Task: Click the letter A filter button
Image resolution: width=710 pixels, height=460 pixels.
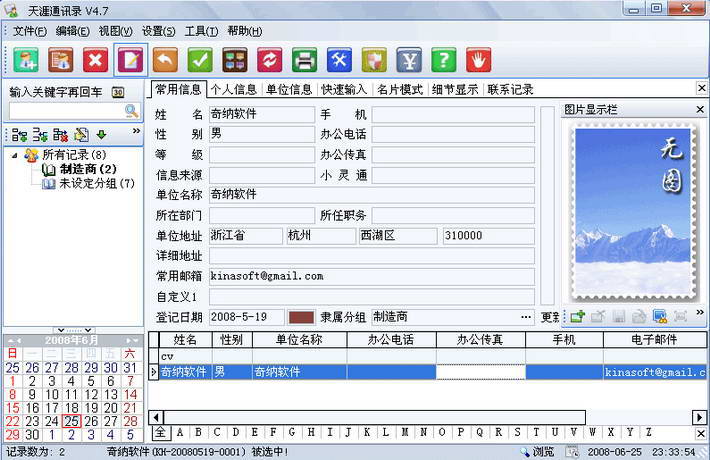Action: (180, 433)
